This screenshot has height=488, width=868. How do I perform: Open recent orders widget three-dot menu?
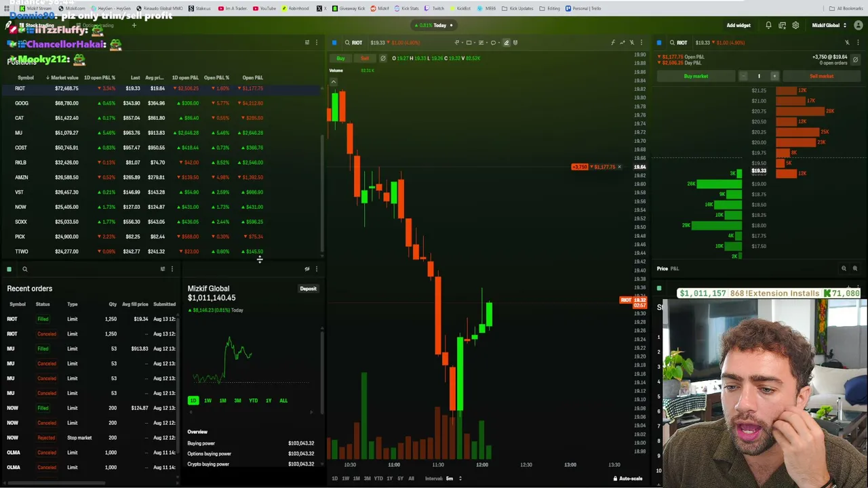[x=172, y=269]
